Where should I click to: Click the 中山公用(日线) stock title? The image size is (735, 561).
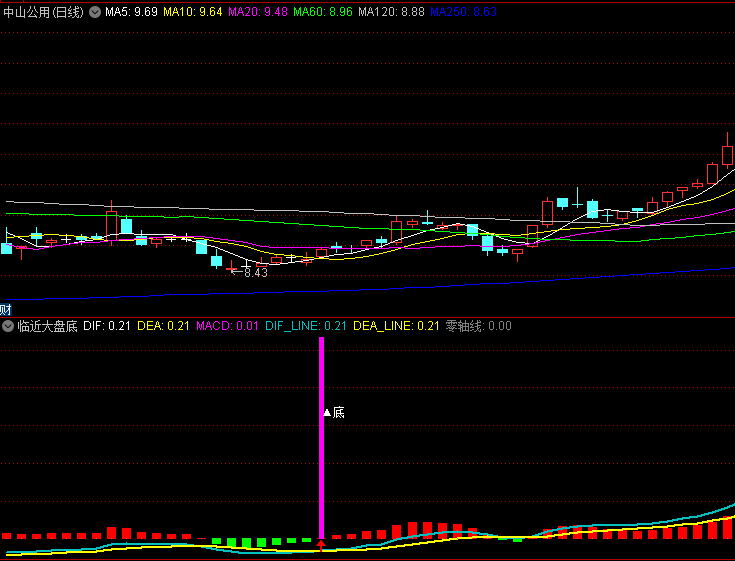[43, 12]
